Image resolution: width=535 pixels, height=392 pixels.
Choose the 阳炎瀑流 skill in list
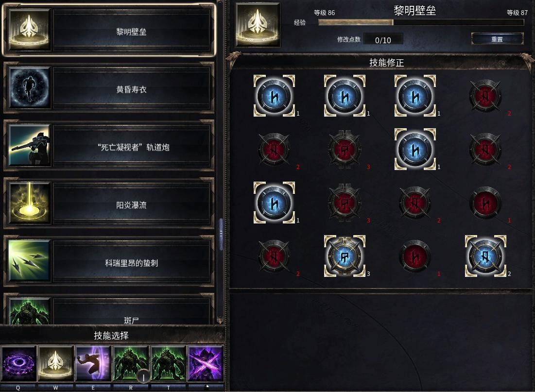(109, 204)
